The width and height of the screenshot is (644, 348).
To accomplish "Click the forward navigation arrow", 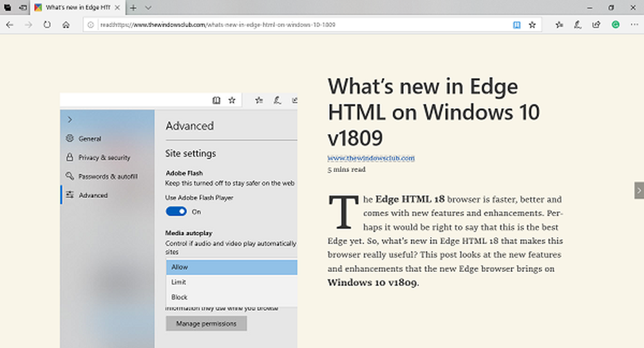I will coord(28,25).
